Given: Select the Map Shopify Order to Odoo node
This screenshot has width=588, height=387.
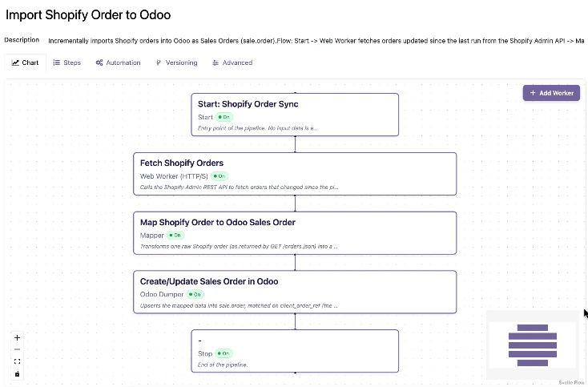Looking at the screenshot, I should [x=295, y=233].
